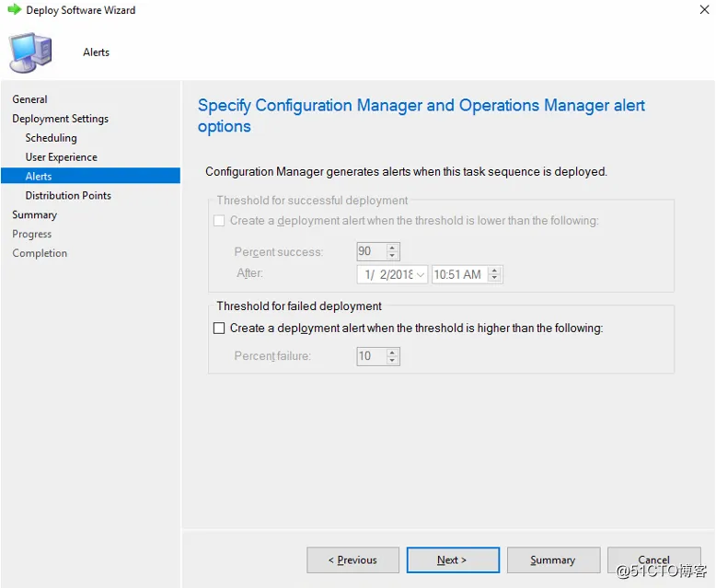This screenshot has width=716, height=588.
Task: Click the Next button
Action: click(453, 559)
